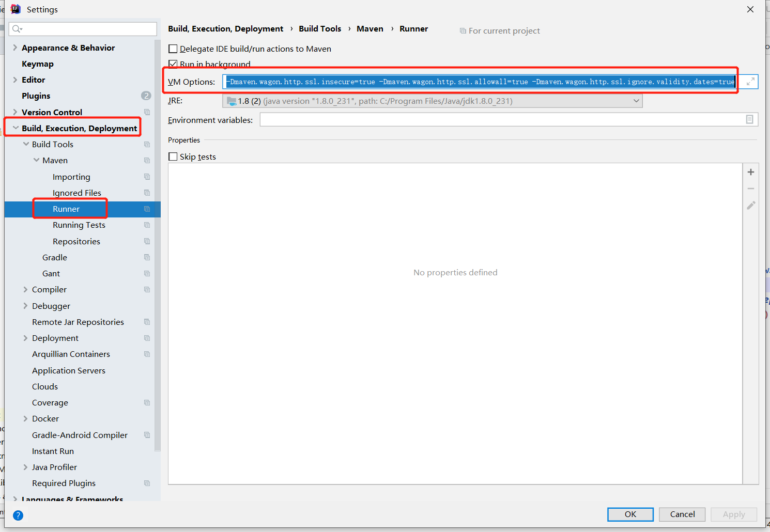770x532 pixels.
Task: Open the JRE selection dropdown
Action: pyautogui.click(x=636, y=101)
